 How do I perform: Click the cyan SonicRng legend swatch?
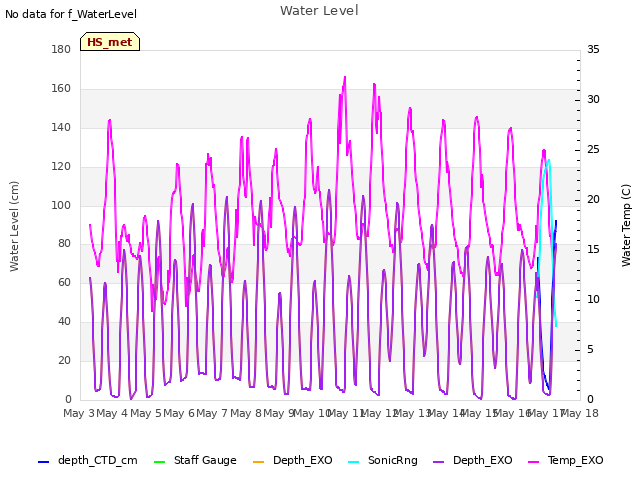click(x=353, y=462)
